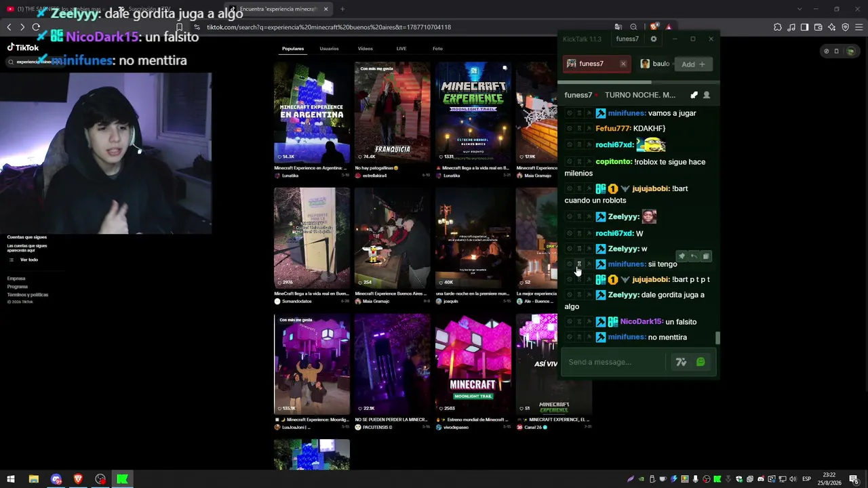Open the browser main menu
The width and height of the screenshot is (868, 488).
coord(859,27)
